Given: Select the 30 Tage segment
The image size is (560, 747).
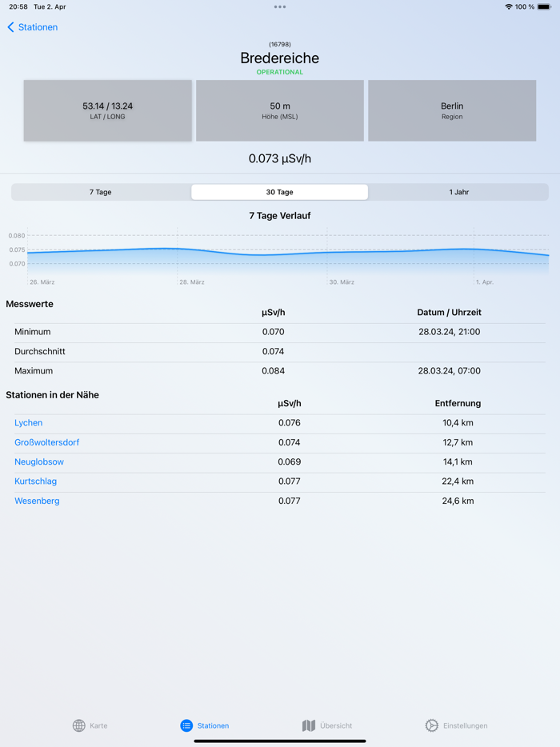Looking at the screenshot, I should (280, 192).
